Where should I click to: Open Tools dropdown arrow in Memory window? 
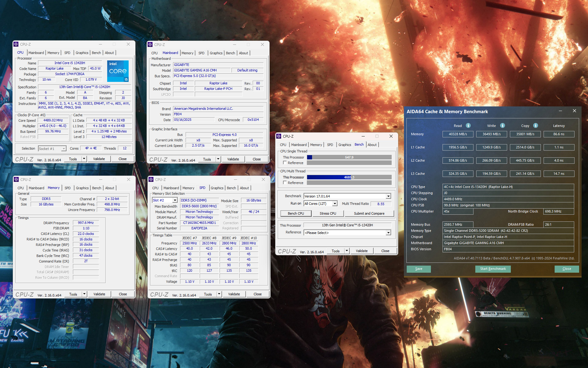85,294
